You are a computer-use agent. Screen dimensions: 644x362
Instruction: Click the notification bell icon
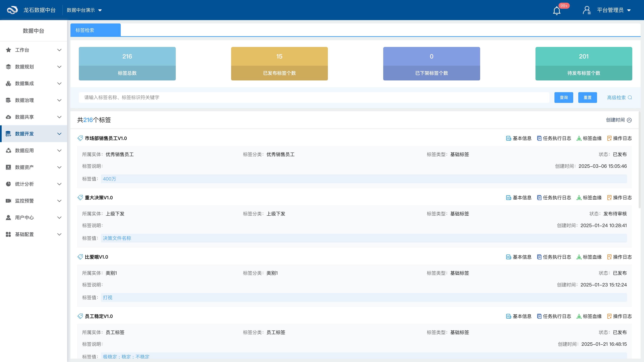click(556, 11)
